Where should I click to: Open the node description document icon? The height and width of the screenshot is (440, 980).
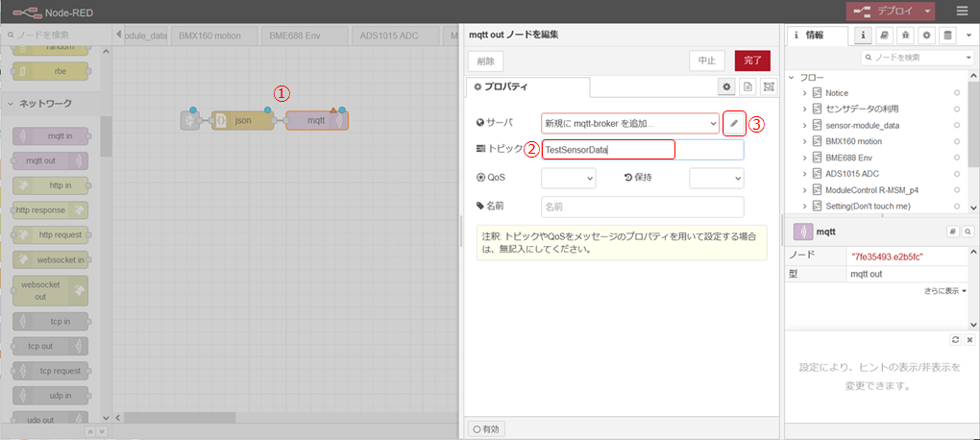[748, 86]
